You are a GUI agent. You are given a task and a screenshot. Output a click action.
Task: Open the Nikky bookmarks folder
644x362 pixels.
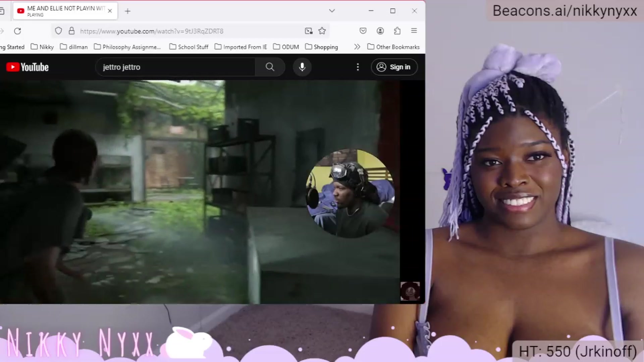click(42, 47)
